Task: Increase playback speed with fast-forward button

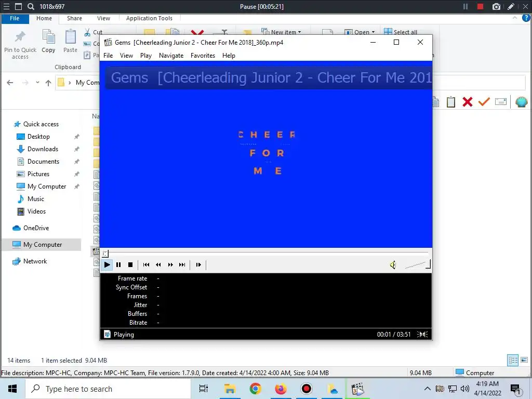Action: [x=170, y=264]
